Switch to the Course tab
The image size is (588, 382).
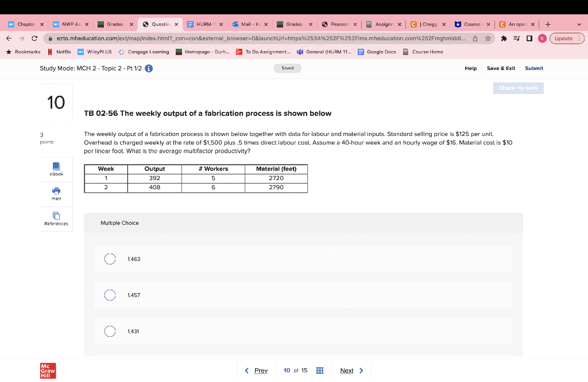(x=472, y=24)
